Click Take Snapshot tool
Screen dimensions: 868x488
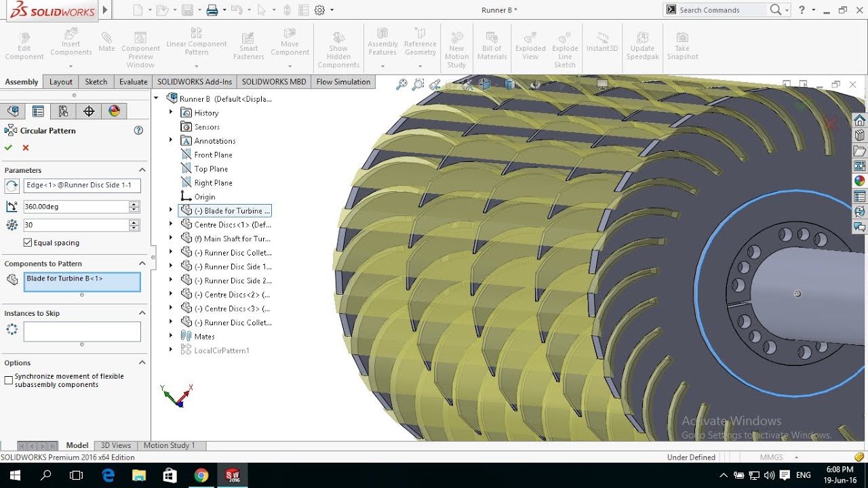pyautogui.click(x=682, y=45)
